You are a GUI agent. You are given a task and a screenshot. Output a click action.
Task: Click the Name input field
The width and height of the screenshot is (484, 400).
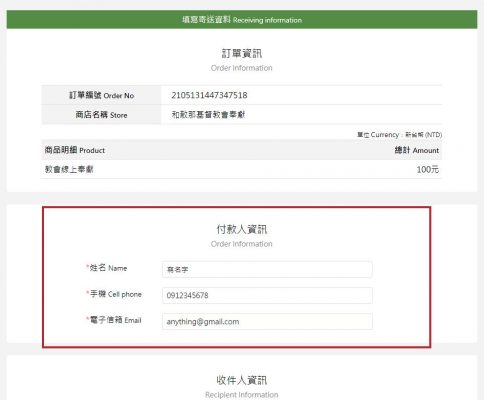coord(267,269)
